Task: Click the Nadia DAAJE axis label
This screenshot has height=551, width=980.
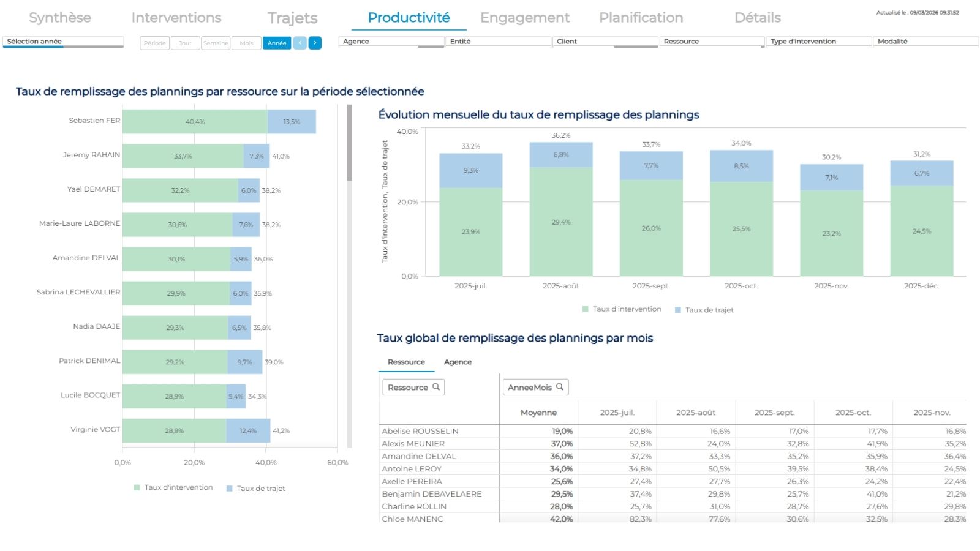Action: 97,326
